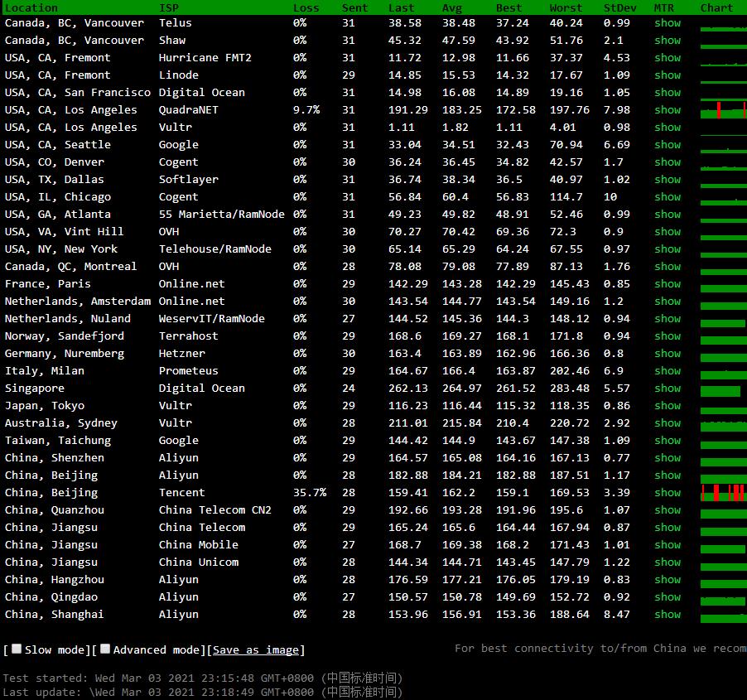Open the QuadraNET latency chart with red spikes
This screenshot has height=700, width=747.
tap(724, 110)
